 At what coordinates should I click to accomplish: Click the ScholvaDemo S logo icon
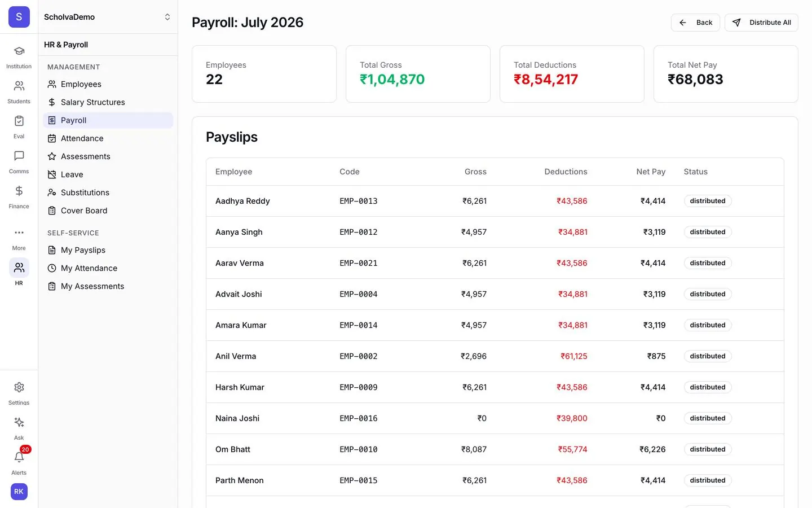(19, 17)
